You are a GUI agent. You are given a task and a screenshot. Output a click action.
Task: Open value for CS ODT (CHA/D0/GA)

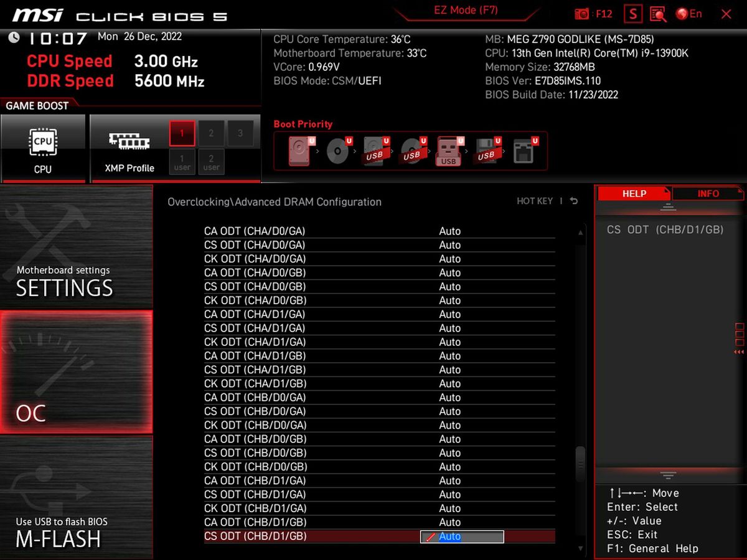450,245
